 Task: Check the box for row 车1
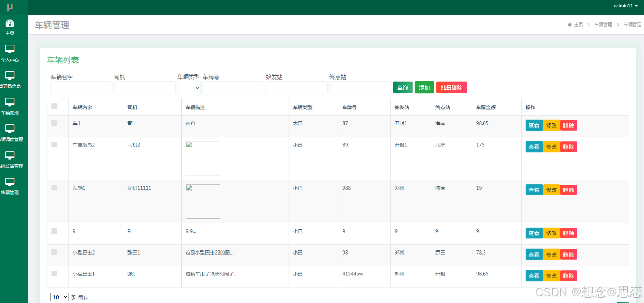point(55,123)
